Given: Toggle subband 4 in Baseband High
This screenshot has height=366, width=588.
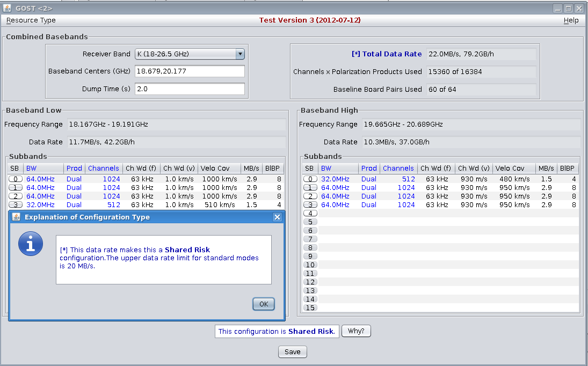Looking at the screenshot, I should (x=310, y=214).
